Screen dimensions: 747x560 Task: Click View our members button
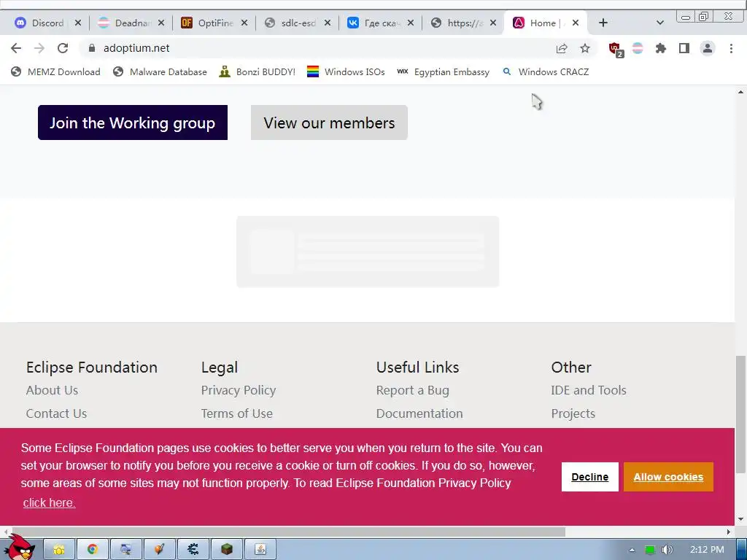click(329, 122)
